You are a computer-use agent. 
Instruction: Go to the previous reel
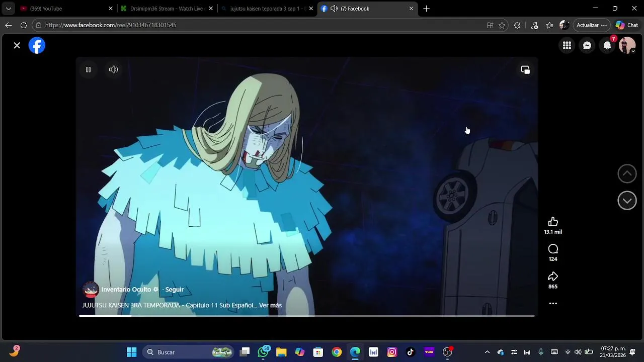[x=627, y=173]
